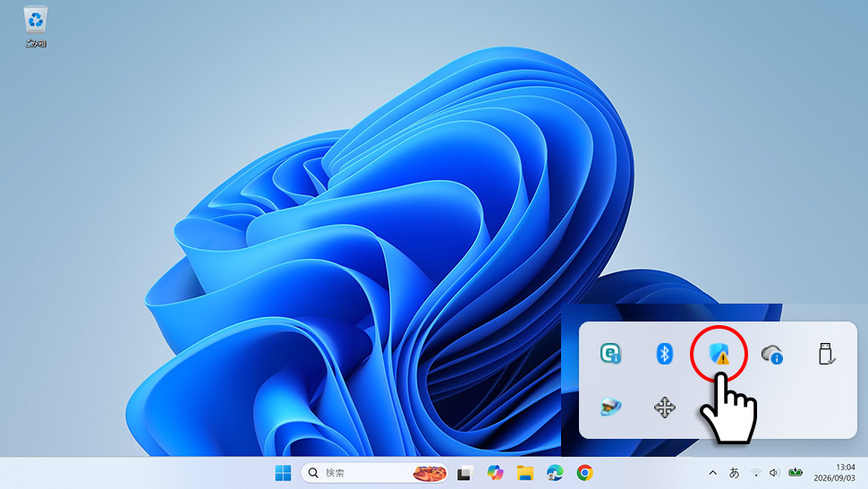868x489 pixels.
Task: Open the Bluetooth tray icon
Action: pyautogui.click(x=664, y=354)
